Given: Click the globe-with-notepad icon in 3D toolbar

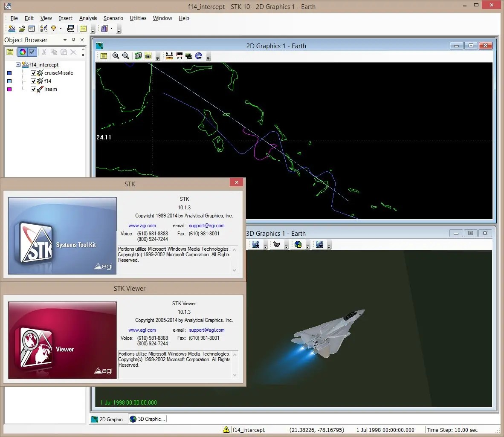Looking at the screenshot, I should click(x=298, y=245).
